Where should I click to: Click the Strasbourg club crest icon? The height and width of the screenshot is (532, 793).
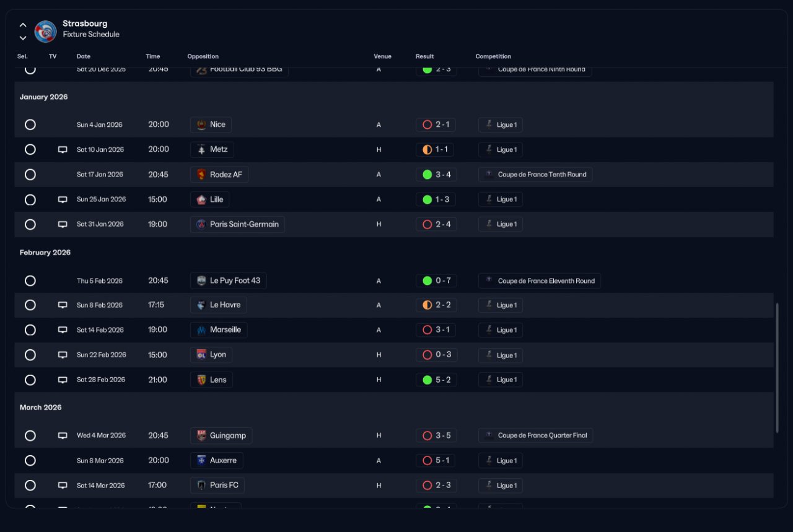tap(45, 31)
